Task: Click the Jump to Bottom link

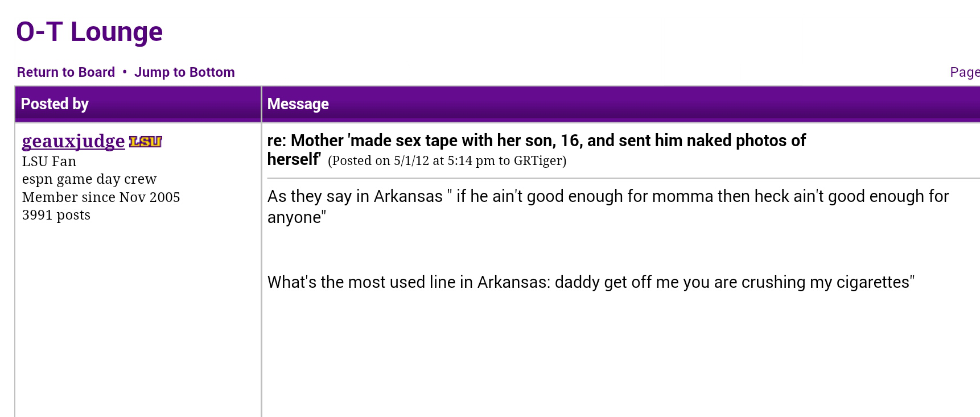Action: [x=184, y=72]
